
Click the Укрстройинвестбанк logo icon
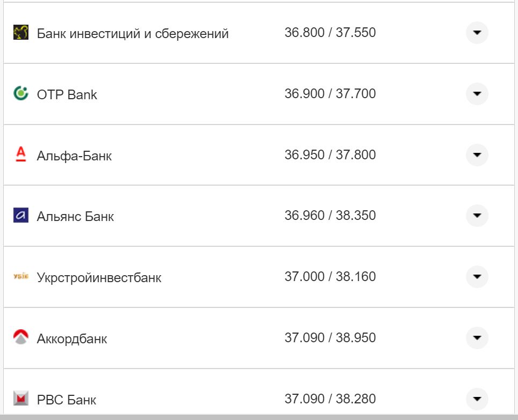pos(20,277)
